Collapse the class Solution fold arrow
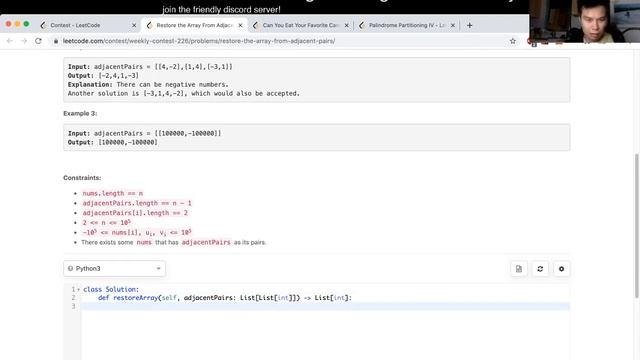The image size is (640, 360). pyautogui.click(x=79, y=289)
